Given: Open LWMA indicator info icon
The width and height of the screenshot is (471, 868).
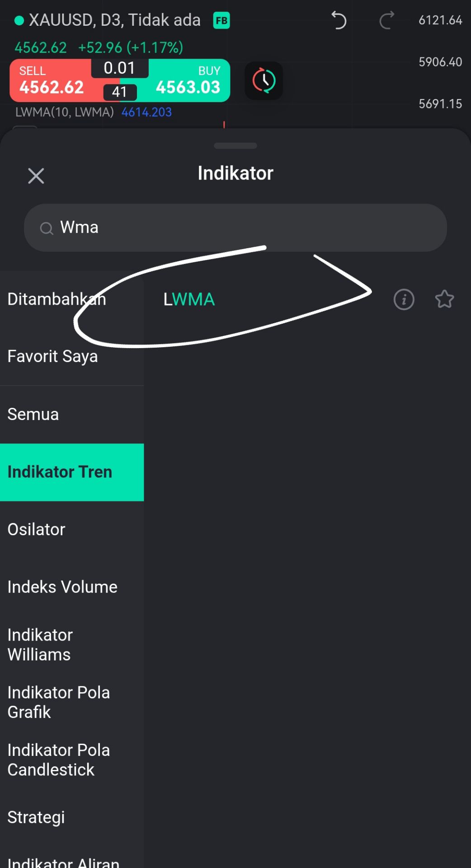Looking at the screenshot, I should (x=404, y=299).
